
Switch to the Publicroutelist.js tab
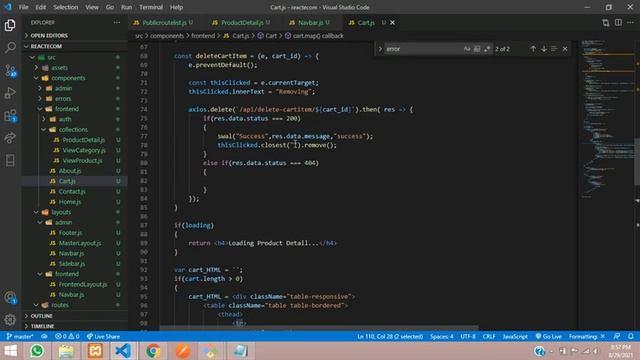pyautogui.click(x=163, y=22)
